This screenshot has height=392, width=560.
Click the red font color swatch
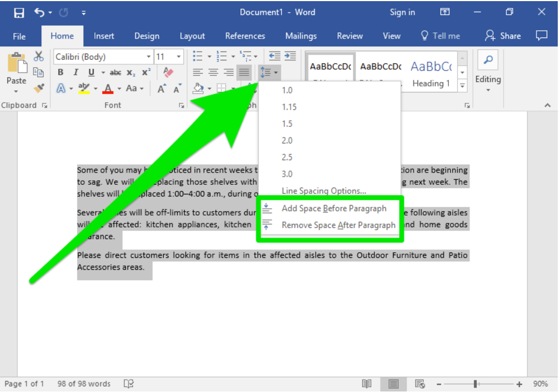(108, 89)
